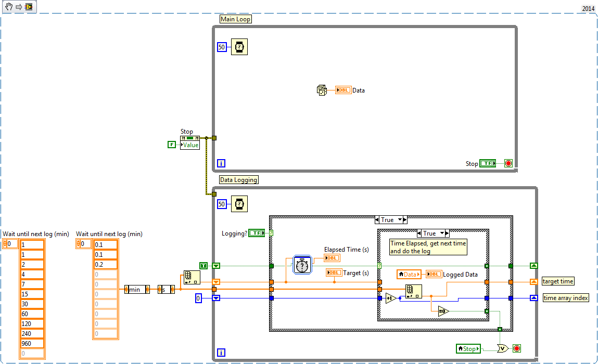This screenshot has height=364, width=598.
Task: Click the Main Loop label
Action: pos(236,19)
